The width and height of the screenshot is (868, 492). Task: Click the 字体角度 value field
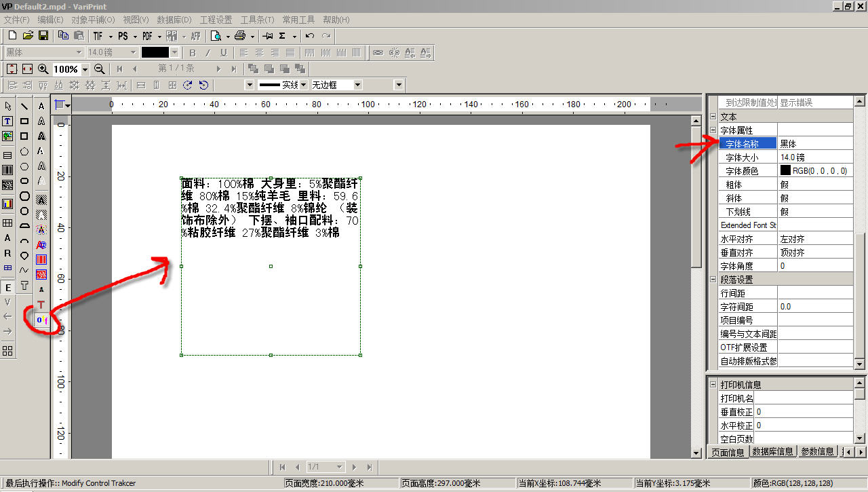815,266
